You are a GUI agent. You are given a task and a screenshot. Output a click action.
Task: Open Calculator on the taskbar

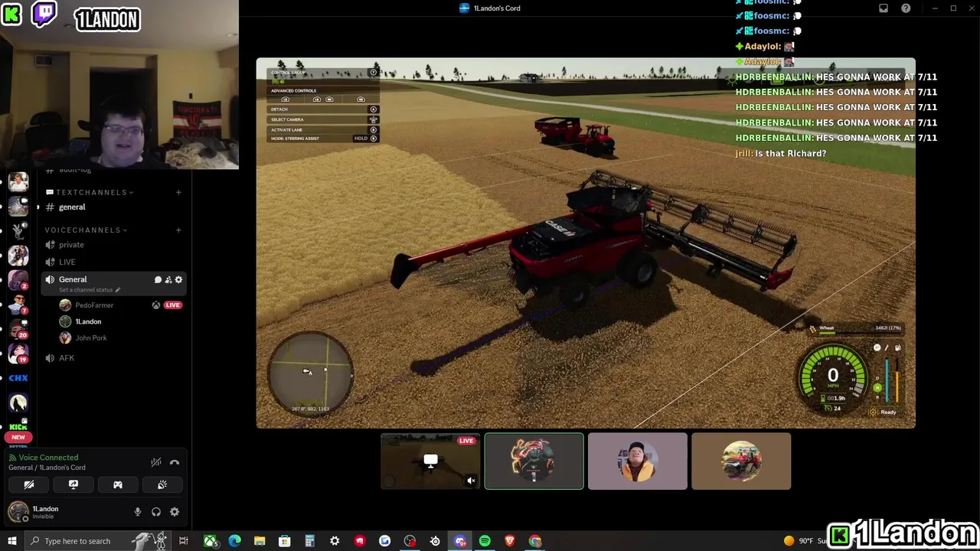point(309,541)
